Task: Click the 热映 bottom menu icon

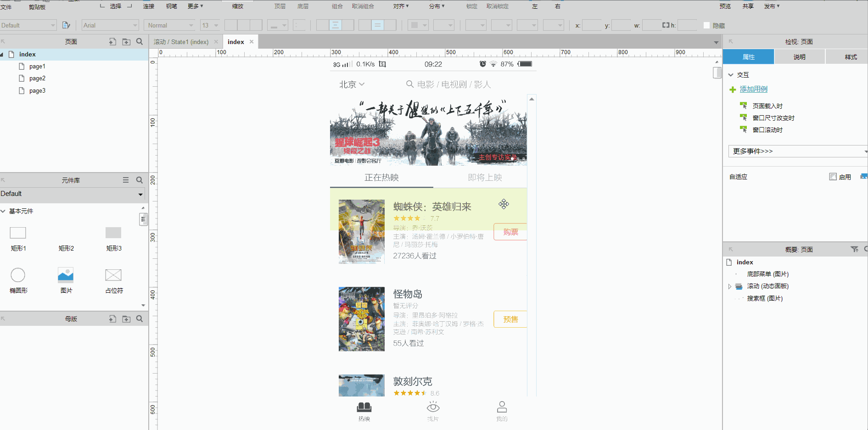Action: 364,407
